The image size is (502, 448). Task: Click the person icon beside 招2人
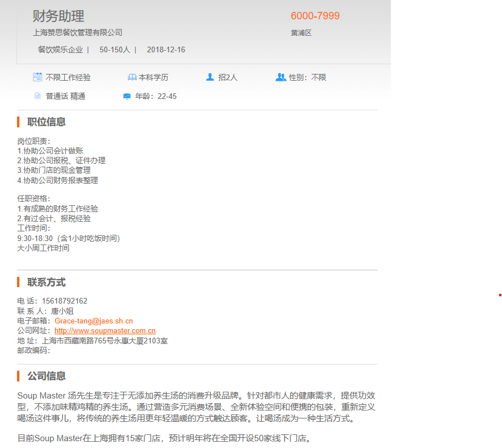pyautogui.click(x=210, y=77)
